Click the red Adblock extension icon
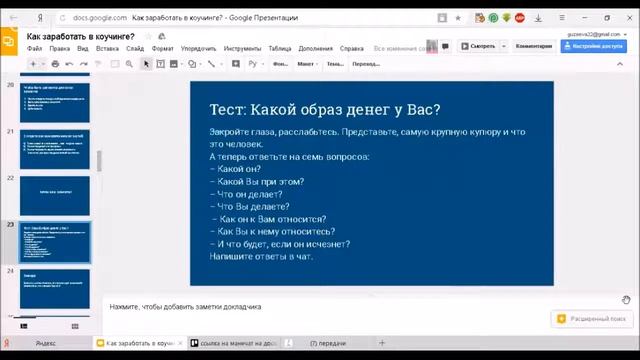This screenshot has width=640, height=360. tap(520, 18)
